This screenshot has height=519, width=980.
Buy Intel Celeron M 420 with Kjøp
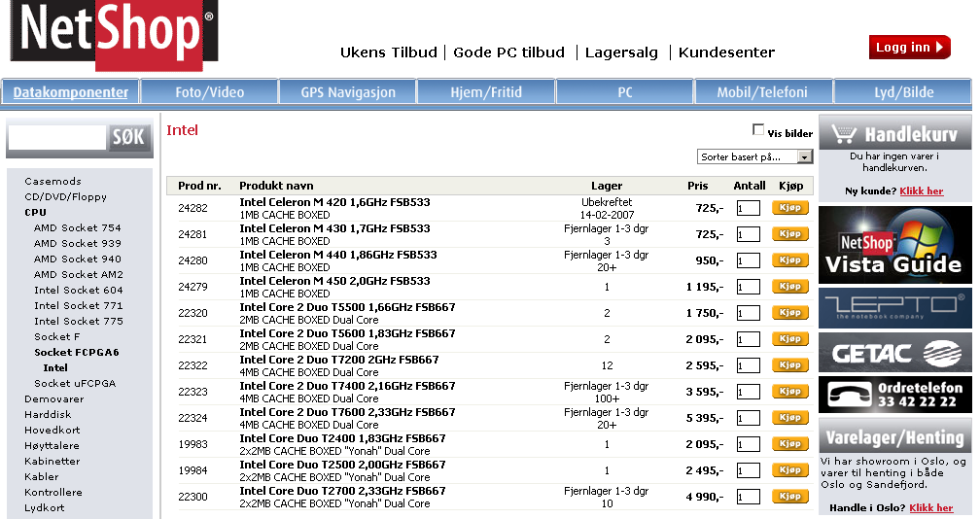[790, 208]
